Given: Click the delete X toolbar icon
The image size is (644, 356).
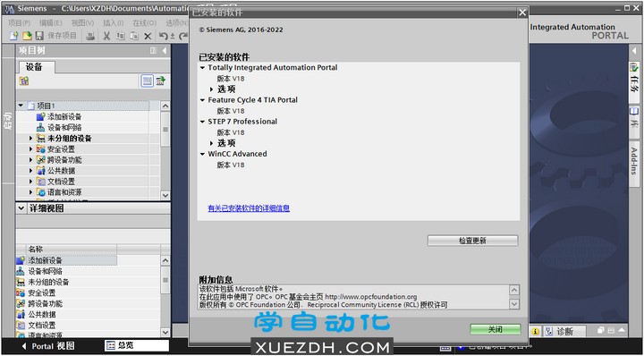Looking at the screenshot, I should [x=148, y=37].
